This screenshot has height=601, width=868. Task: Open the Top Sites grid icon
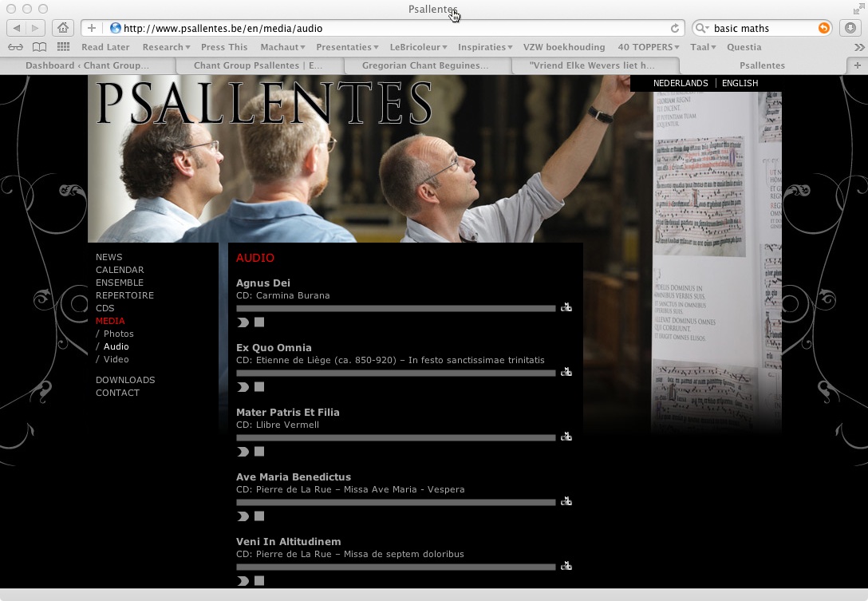click(x=63, y=47)
